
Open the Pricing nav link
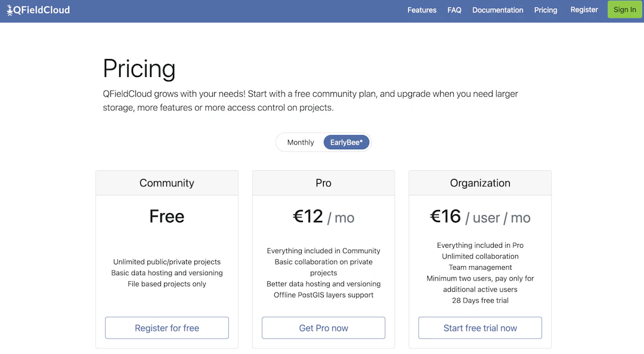click(x=546, y=10)
